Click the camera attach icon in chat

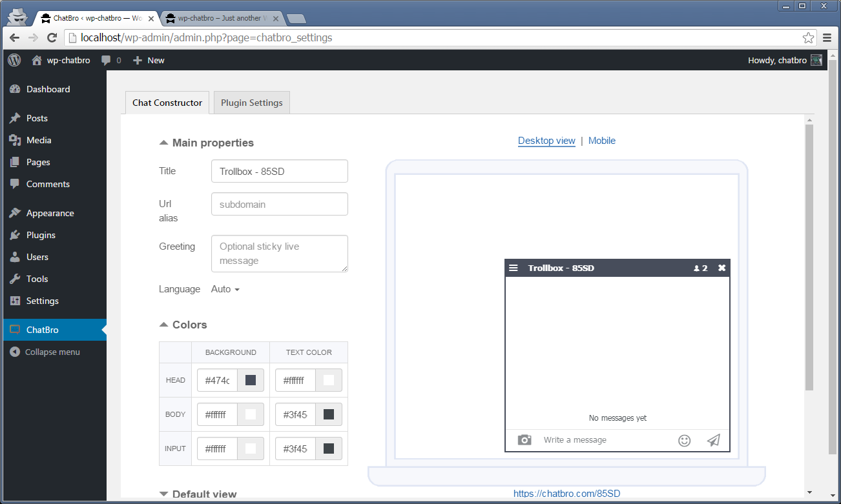tap(524, 440)
